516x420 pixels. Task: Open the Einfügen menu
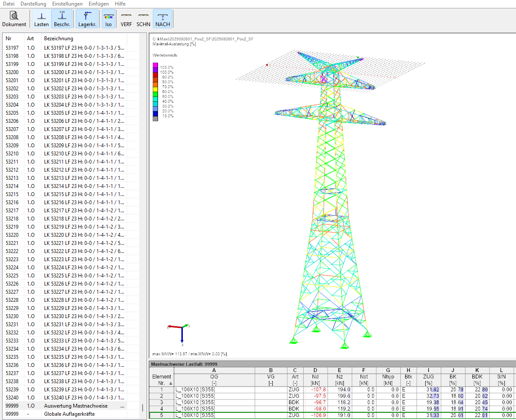pyautogui.click(x=98, y=3)
